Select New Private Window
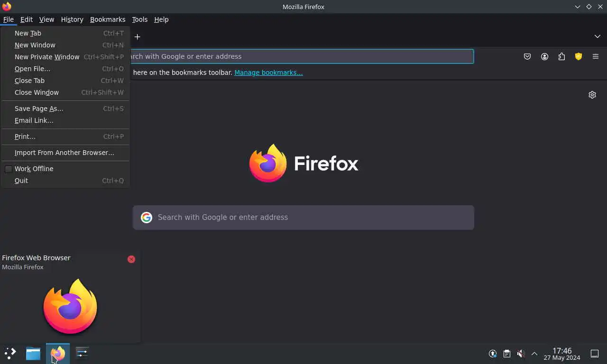Screen dimensions: 607x364 click(x=65, y=57)
